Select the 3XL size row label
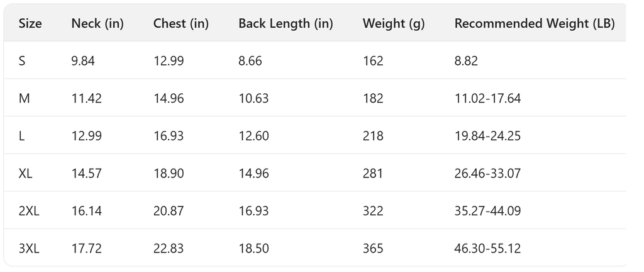 [x=29, y=249]
